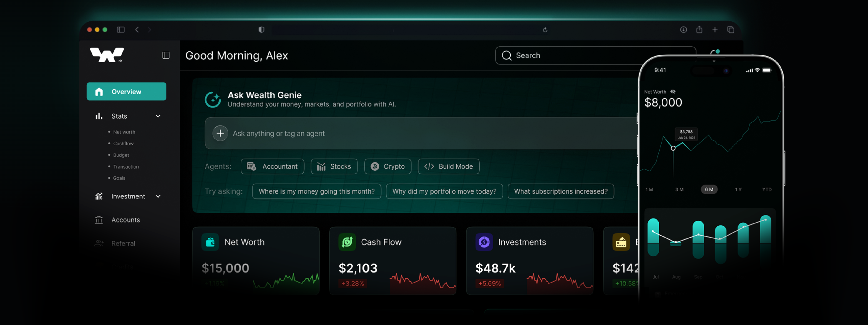Screen dimensions: 868x325
Task: Click the Wealth app logo
Action: click(x=107, y=55)
